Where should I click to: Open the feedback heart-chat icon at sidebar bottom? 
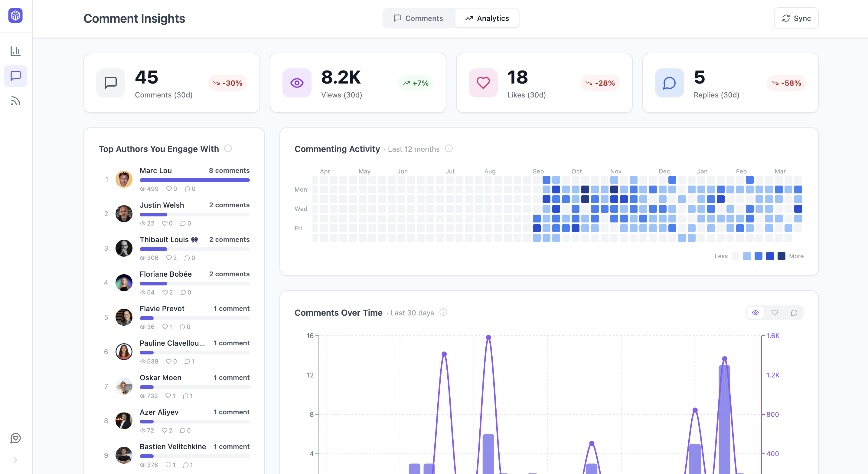pyautogui.click(x=15, y=438)
